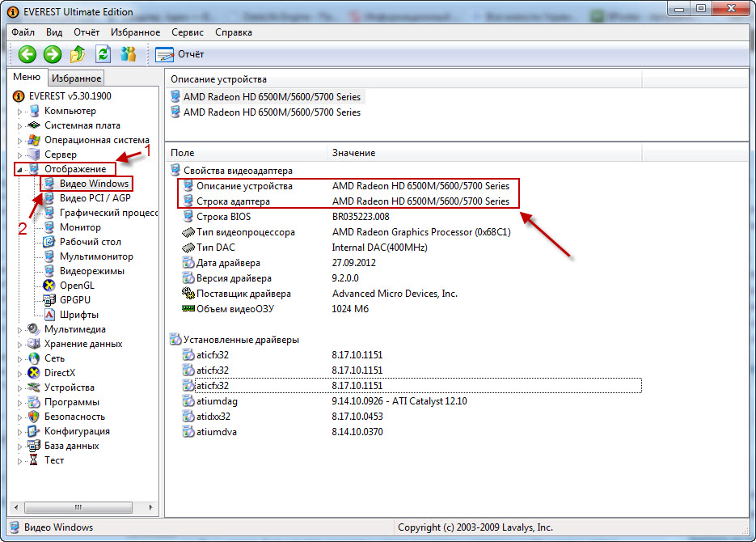The image size is (756, 542).
Task: Select the EVEREST v5.30.1900 root node
Action: 70,96
